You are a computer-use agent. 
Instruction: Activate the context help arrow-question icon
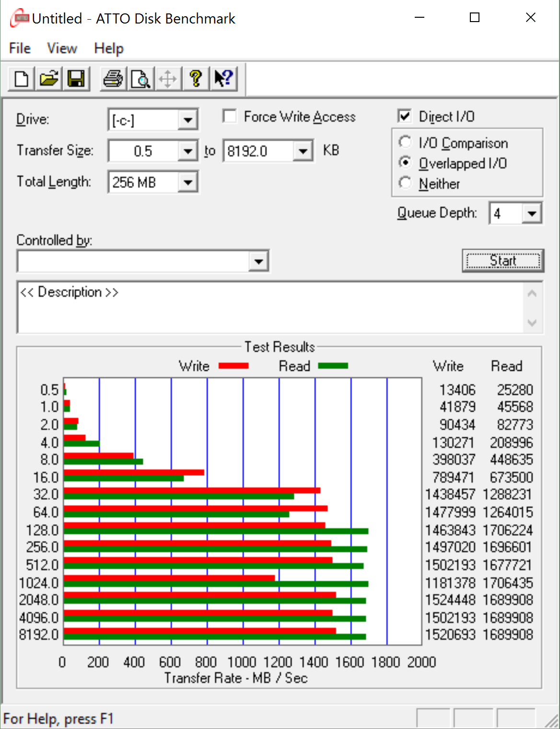[x=223, y=79]
